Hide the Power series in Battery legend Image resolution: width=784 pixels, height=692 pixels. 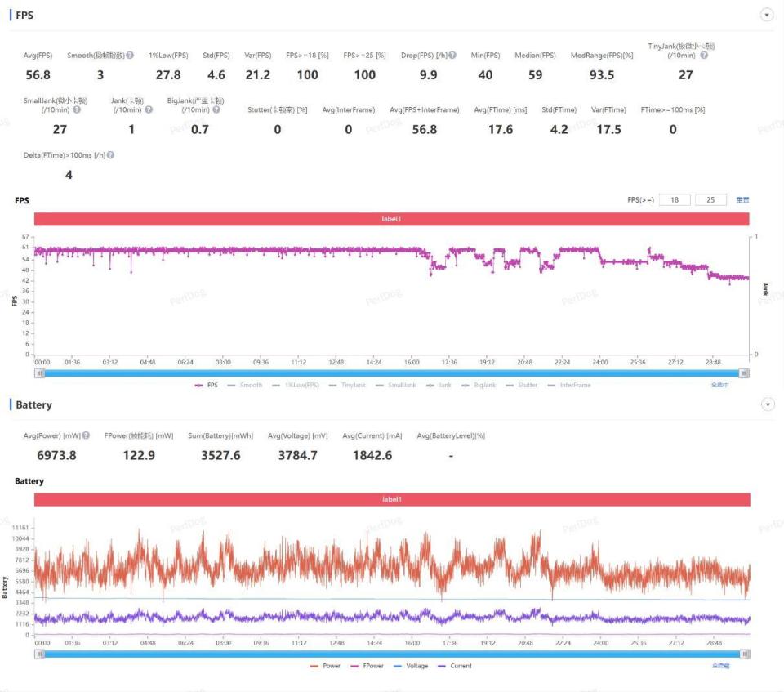[325, 666]
